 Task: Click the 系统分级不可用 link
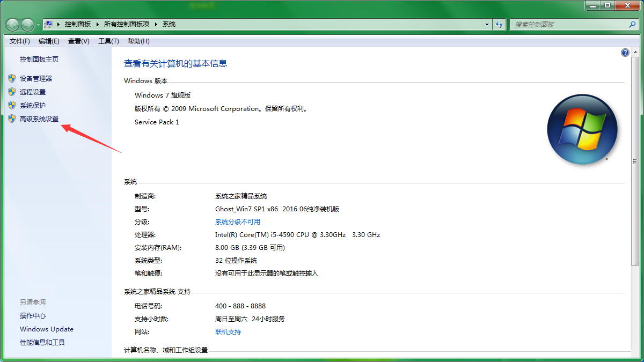pos(237,221)
